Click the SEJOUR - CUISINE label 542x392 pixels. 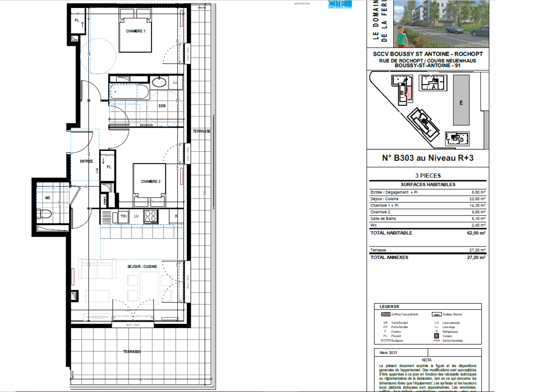pos(142,267)
